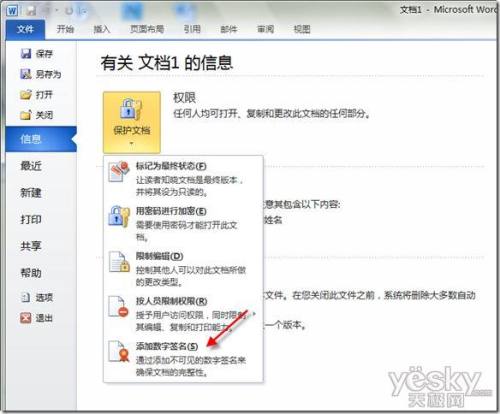Click the Word application icon in title bar
Viewport: 500px width, 414px height.
[12, 10]
